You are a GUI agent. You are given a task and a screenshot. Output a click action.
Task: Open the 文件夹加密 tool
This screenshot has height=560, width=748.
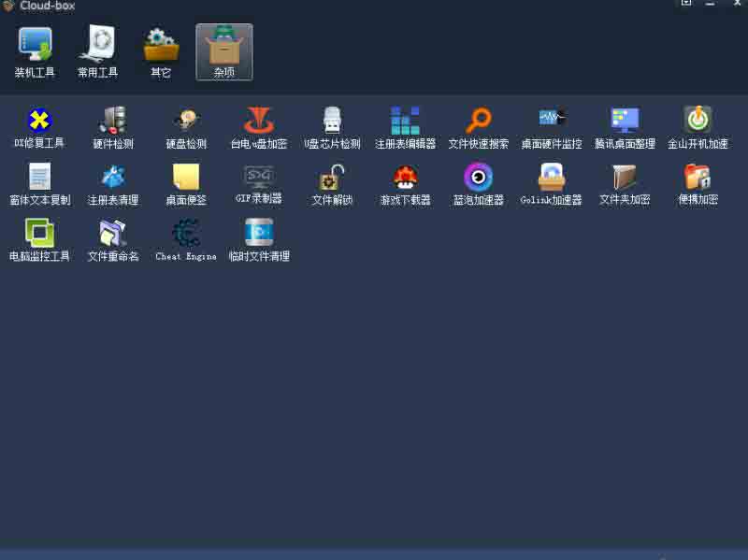click(625, 184)
